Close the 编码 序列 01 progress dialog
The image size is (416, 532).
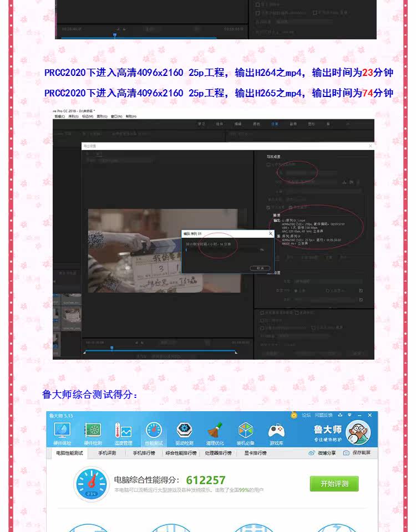point(271,233)
